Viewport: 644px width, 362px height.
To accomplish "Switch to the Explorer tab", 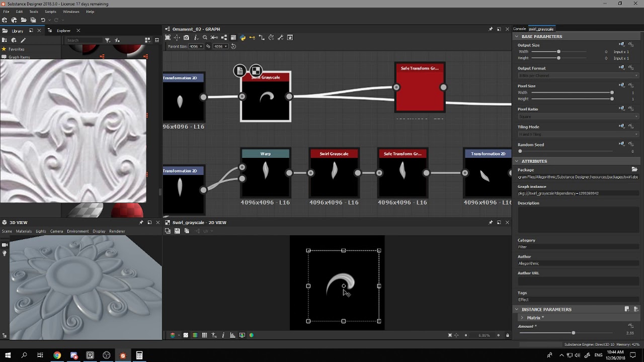I will [63, 31].
